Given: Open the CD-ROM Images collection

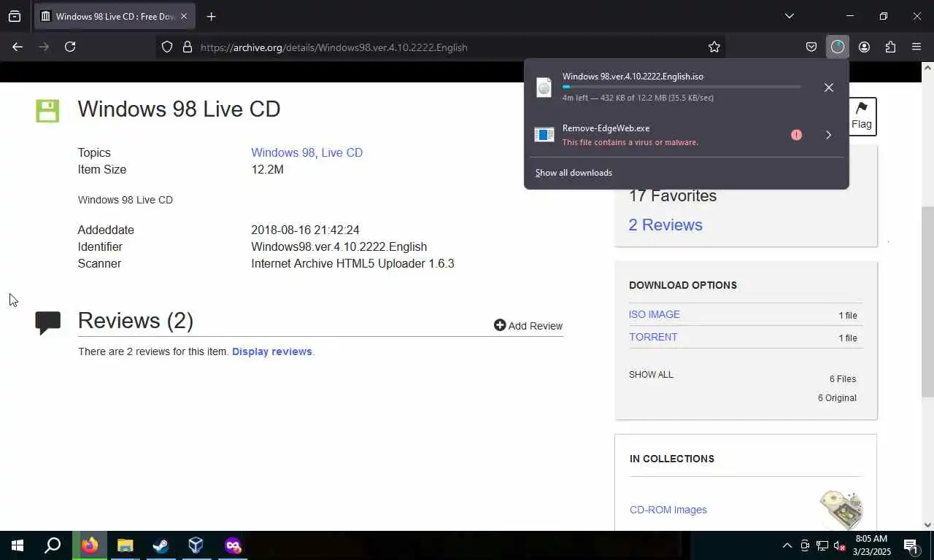Looking at the screenshot, I should pyautogui.click(x=668, y=510).
